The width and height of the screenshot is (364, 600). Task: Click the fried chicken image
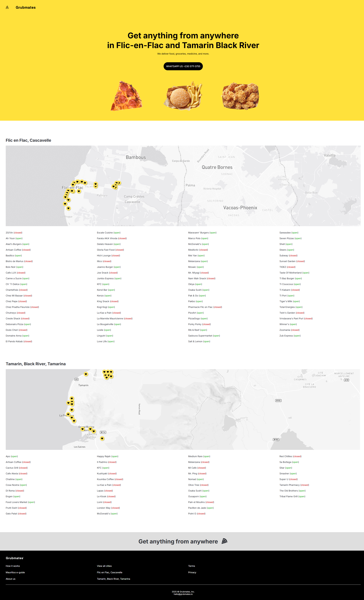pyautogui.click(x=240, y=96)
